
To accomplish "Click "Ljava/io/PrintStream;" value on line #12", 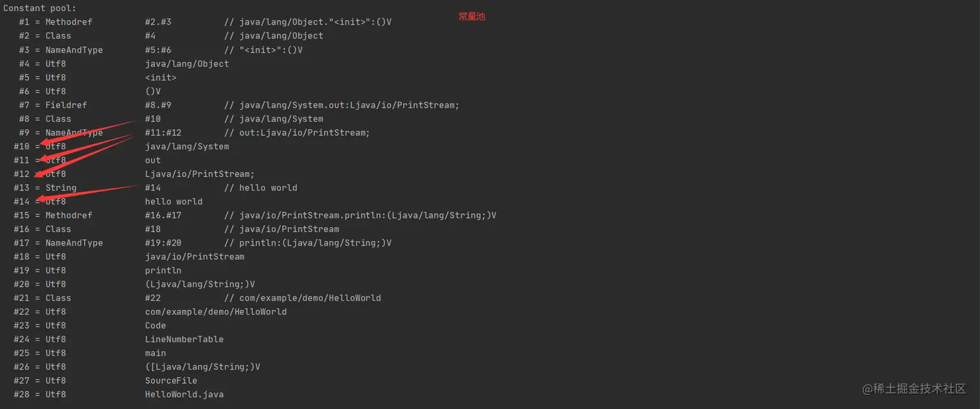I will [200, 174].
